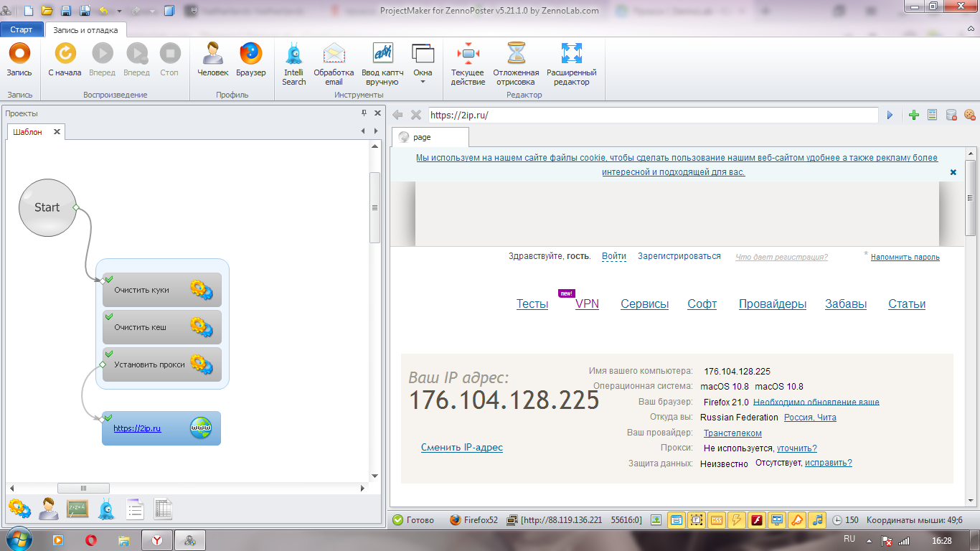The width and height of the screenshot is (980, 551).
Task: Toggle JavaScript lightning icon in status bar
Action: [x=737, y=520]
